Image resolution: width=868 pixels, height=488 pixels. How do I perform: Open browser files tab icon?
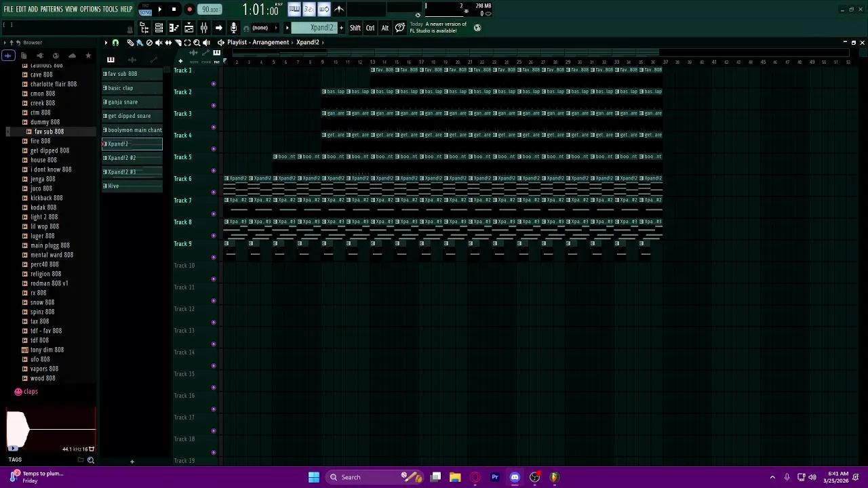point(24,56)
